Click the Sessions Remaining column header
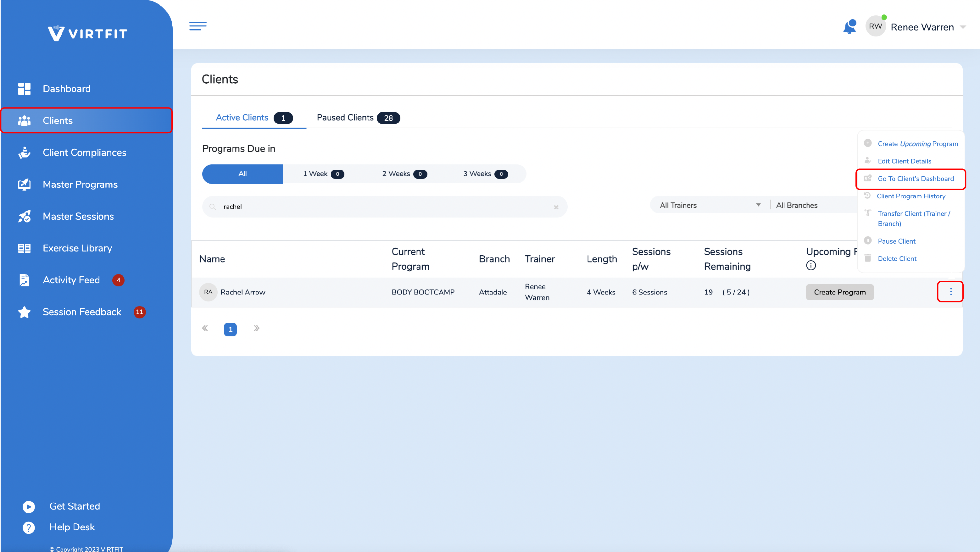Viewport: 980px width, 552px height. point(727,259)
